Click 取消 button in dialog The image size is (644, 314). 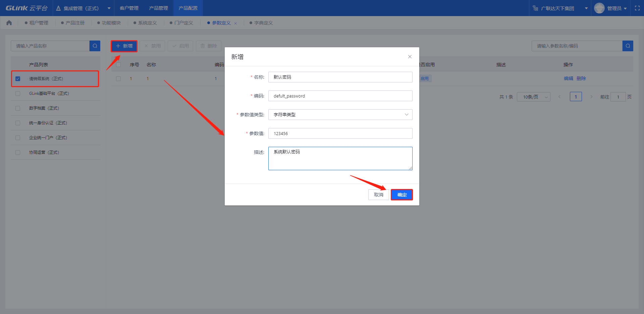379,195
